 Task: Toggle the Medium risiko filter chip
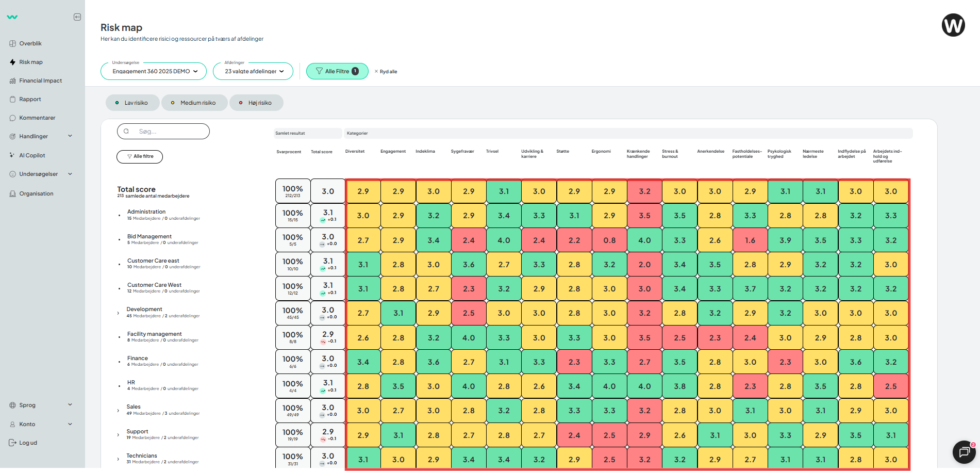(x=194, y=103)
